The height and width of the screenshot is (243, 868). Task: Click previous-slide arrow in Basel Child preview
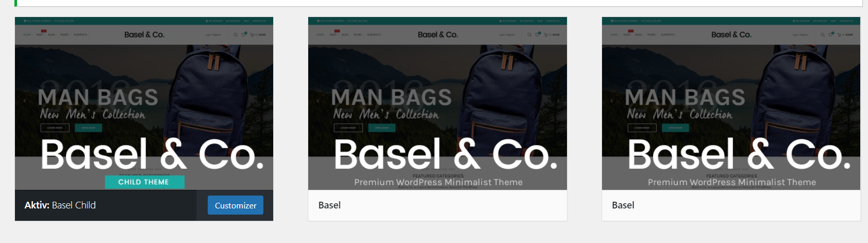coord(24,101)
